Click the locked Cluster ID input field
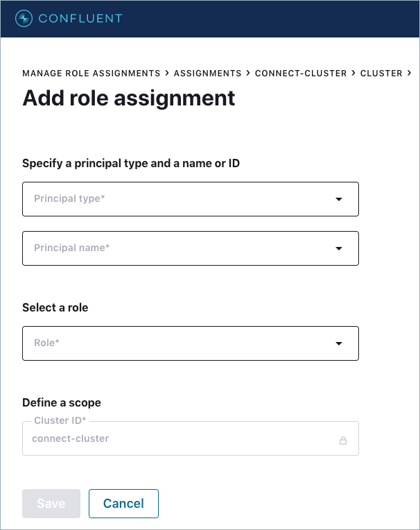 pos(180,439)
